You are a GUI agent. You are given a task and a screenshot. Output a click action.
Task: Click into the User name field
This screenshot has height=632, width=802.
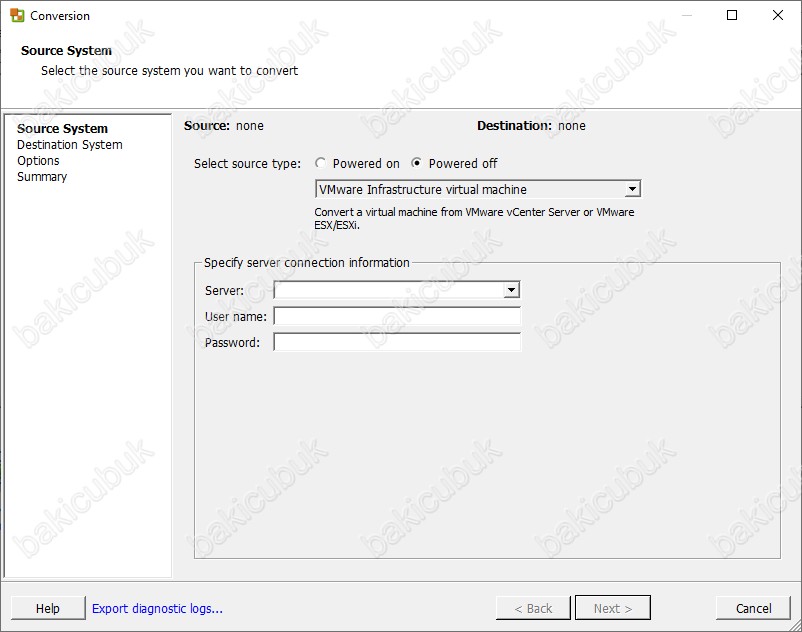click(397, 316)
